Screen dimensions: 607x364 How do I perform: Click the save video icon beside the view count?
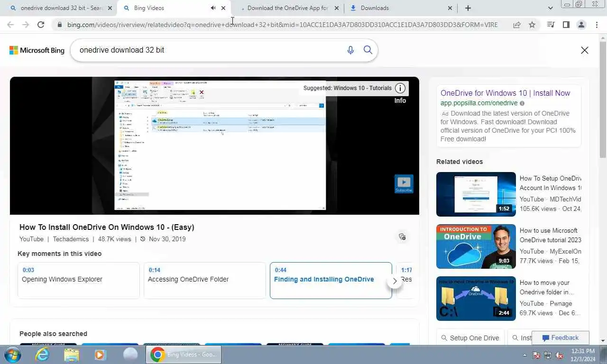tap(402, 237)
